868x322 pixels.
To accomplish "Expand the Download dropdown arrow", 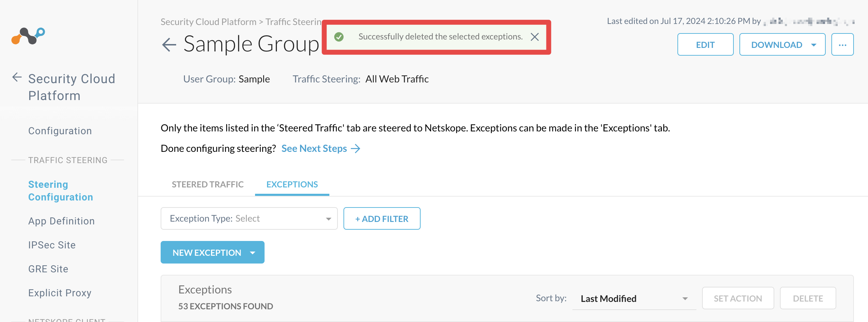I will 814,45.
